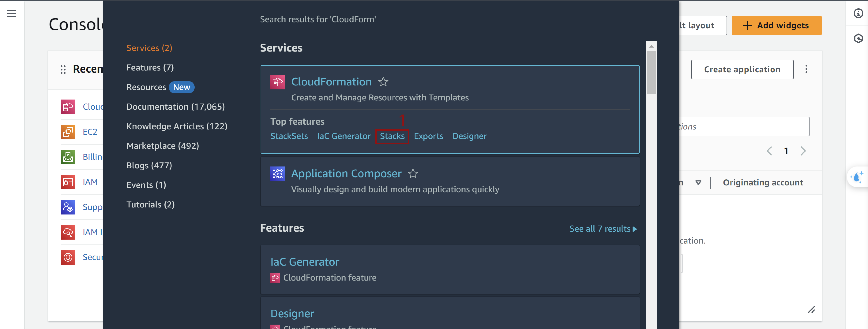Select Resources New search category
This screenshot has width=868, height=329.
160,87
